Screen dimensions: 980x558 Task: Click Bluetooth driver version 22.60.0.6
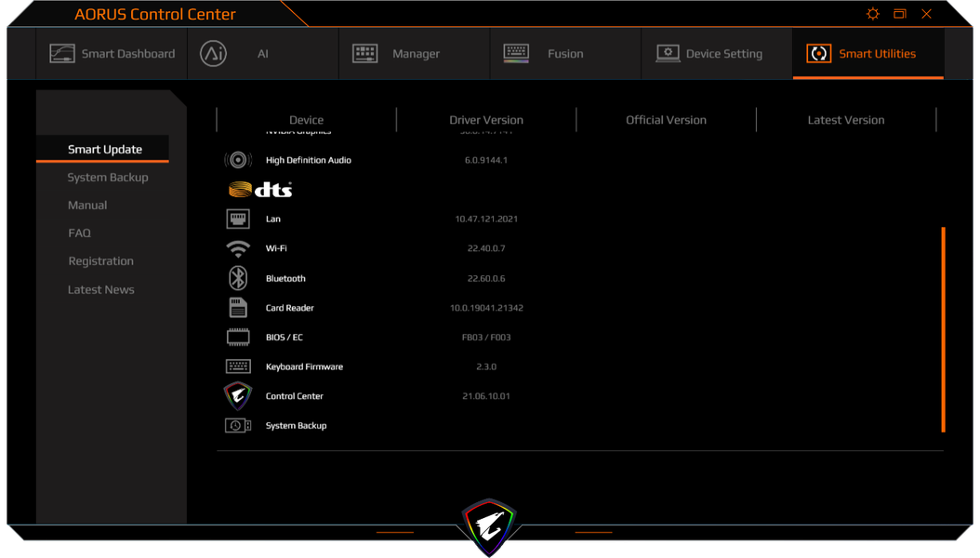click(486, 278)
